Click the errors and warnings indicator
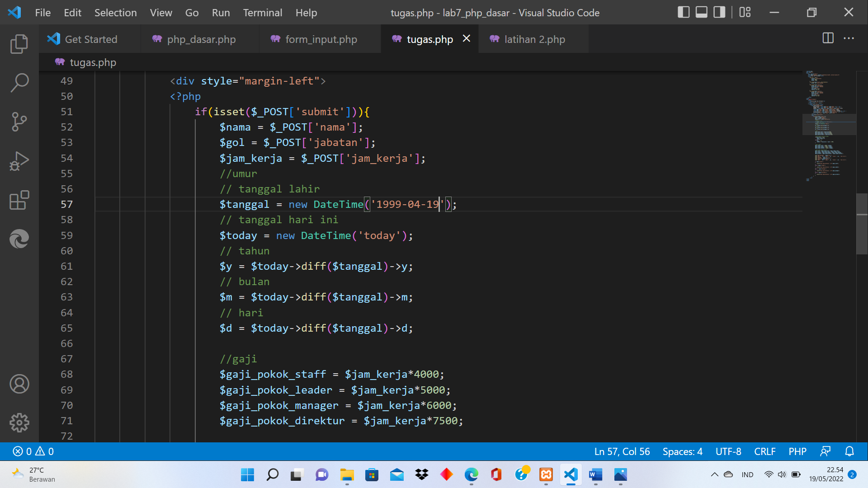This screenshot has width=868, height=488. [32, 451]
